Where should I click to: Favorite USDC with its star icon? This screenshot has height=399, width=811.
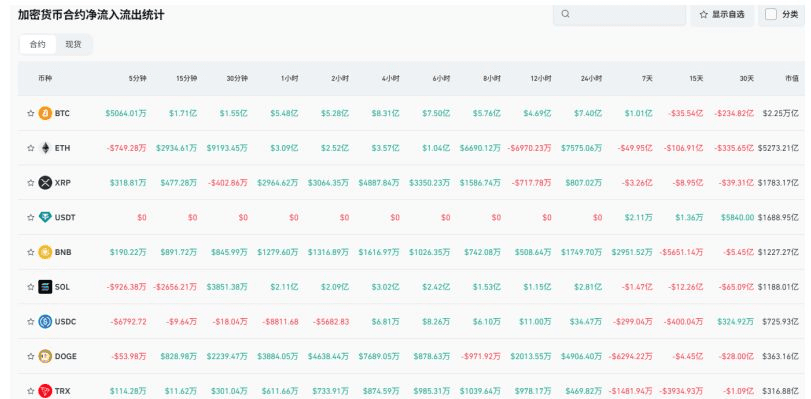point(31,321)
